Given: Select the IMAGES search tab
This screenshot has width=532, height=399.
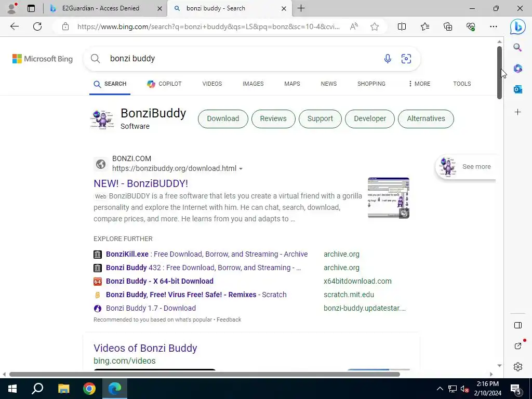Looking at the screenshot, I should click(253, 84).
